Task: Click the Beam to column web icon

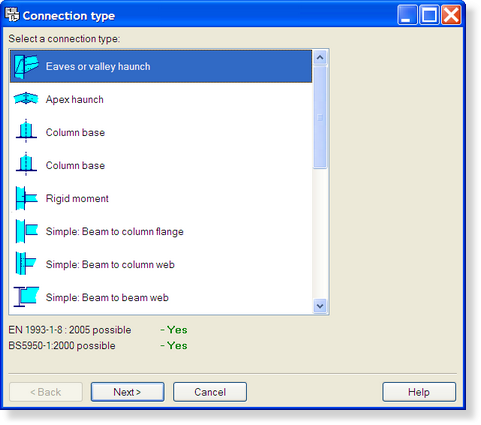Action: point(26,264)
